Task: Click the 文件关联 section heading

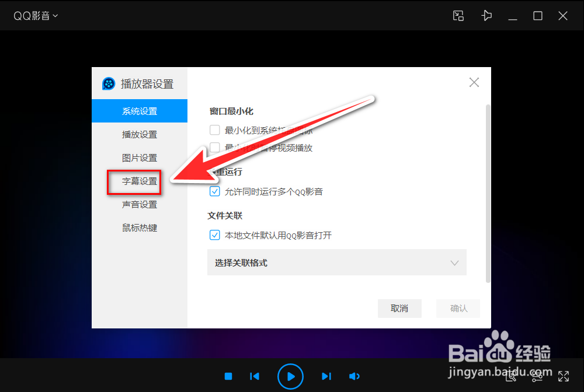Action: (225, 216)
